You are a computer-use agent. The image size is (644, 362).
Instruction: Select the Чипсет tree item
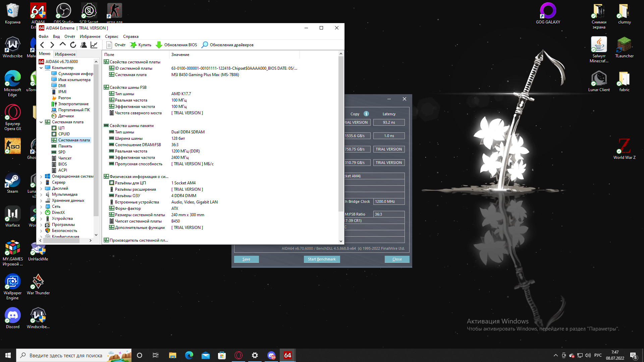[65, 158]
